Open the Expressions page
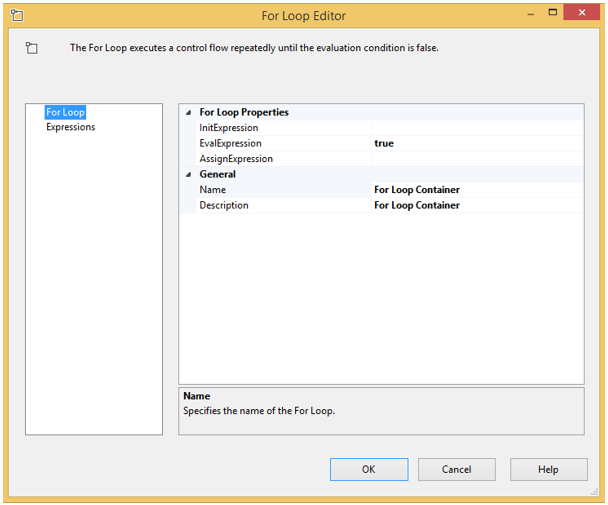This screenshot has width=608, height=505. point(71,127)
